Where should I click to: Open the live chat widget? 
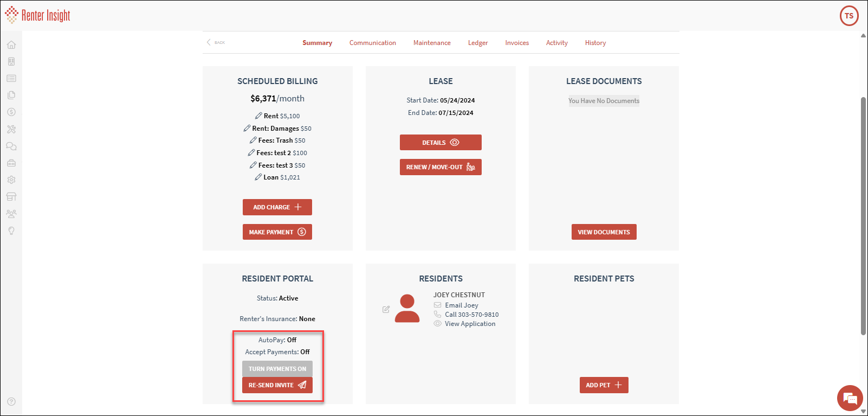pyautogui.click(x=850, y=399)
